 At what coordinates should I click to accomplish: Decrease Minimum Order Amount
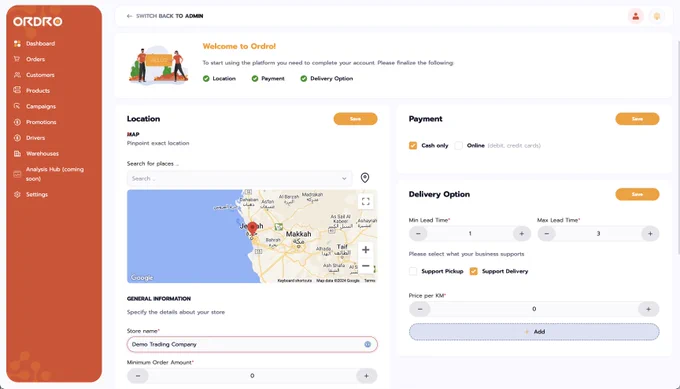138,376
